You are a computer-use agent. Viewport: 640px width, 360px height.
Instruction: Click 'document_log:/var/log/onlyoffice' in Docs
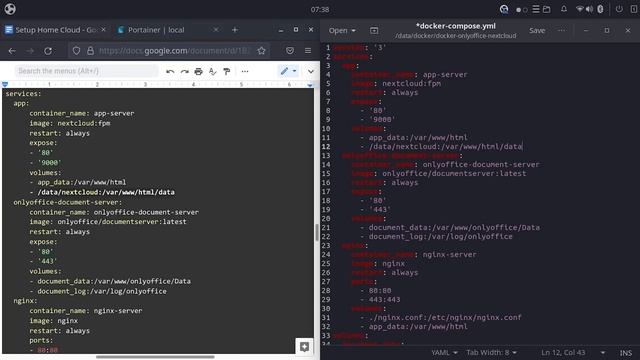[102, 291]
